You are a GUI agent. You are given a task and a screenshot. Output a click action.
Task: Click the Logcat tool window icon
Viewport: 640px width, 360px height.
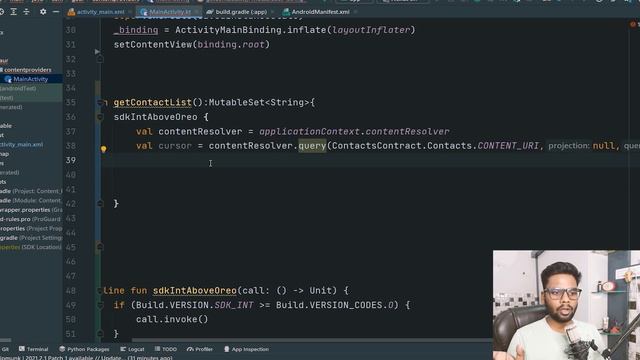[x=123, y=349]
